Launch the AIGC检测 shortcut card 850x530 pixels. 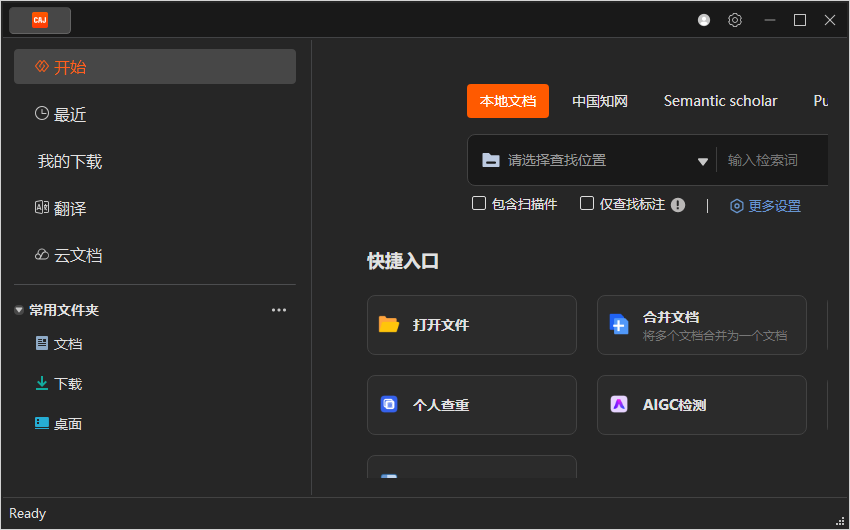[702, 405]
